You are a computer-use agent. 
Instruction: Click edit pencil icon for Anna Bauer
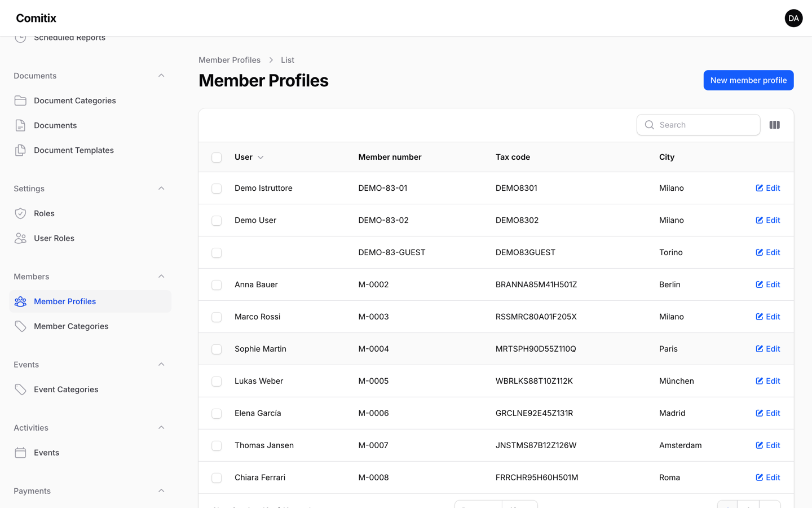760,284
